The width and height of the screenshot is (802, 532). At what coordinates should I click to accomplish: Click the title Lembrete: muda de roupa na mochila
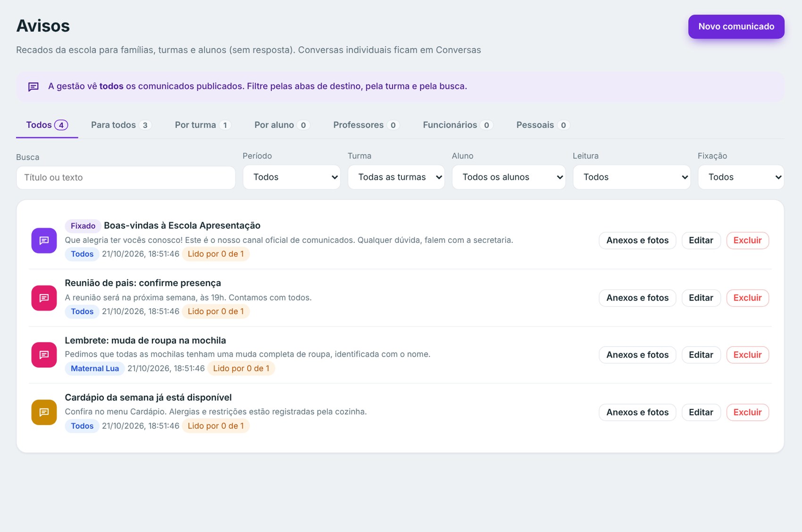(x=145, y=341)
